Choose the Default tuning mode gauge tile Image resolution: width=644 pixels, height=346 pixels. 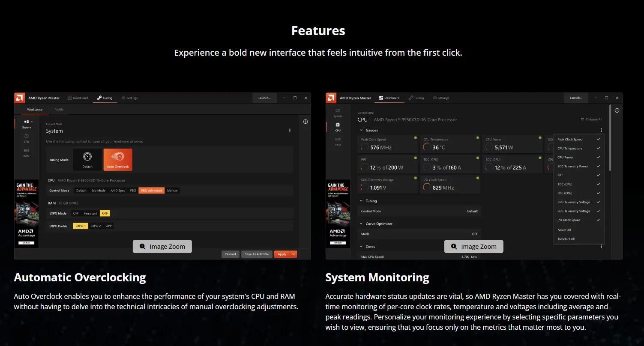[x=87, y=160]
